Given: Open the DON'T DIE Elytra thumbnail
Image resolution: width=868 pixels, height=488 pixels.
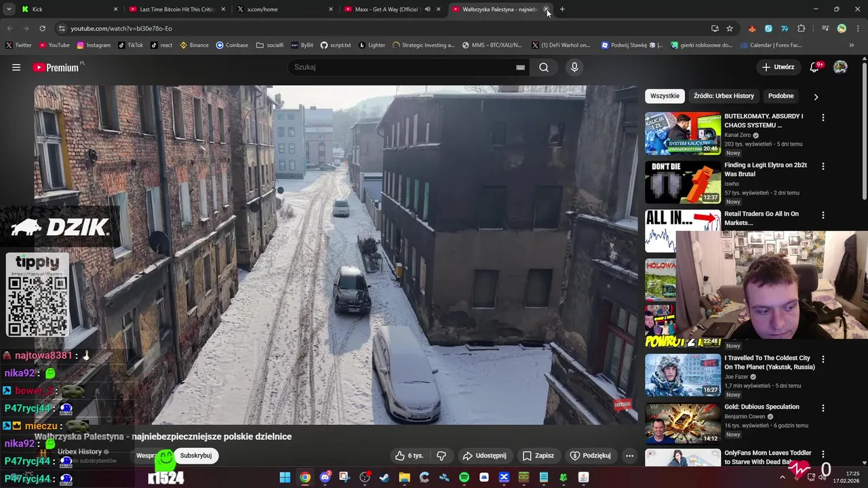Looking at the screenshot, I should (683, 182).
